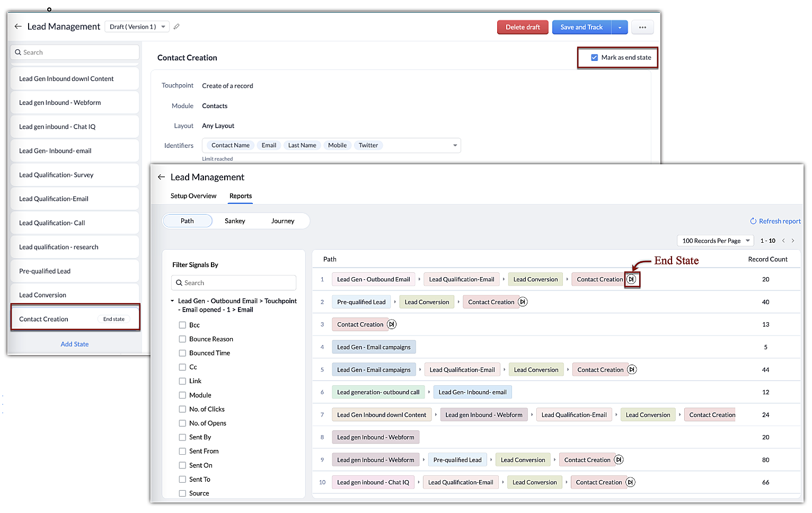Click end state icon in path row 3
Image resolution: width=812 pixels, height=513 pixels.
392,324
